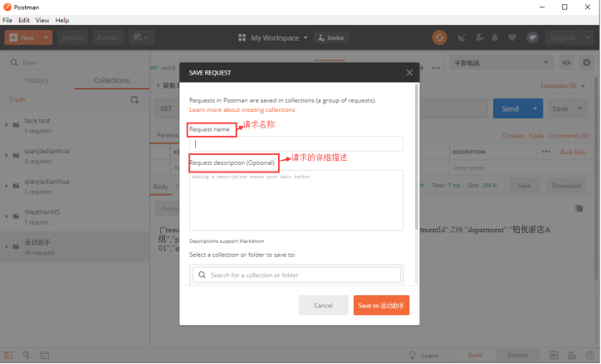Image resolution: width=601 pixels, height=364 pixels.
Task: Click the Import button
Action: [72, 37]
